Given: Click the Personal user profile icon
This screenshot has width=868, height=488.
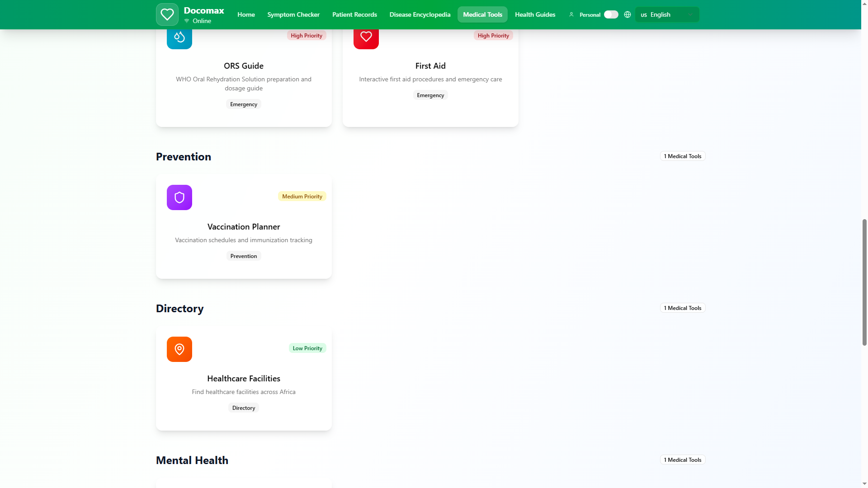Looking at the screenshot, I should click(x=571, y=14).
